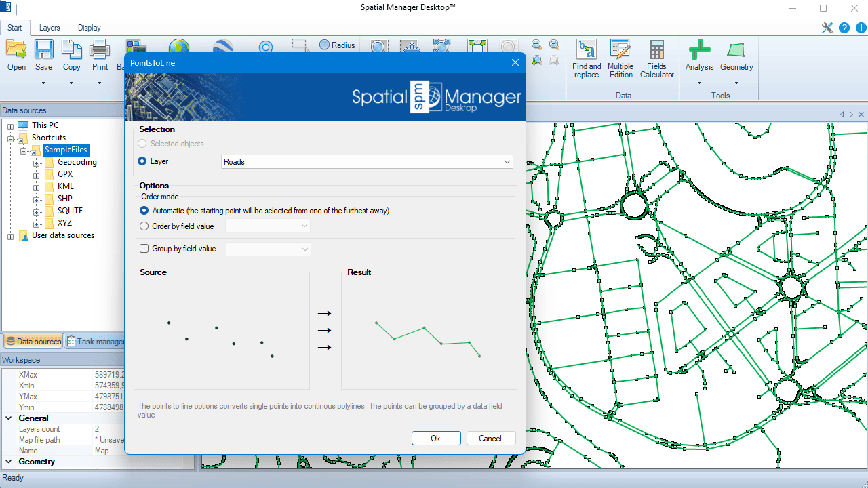
Task: Click map tab scroll left arrow
Action: (842, 115)
